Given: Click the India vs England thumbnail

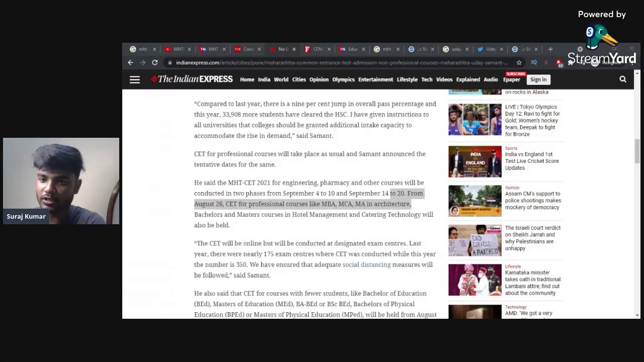Looking at the screenshot, I should coord(475,161).
